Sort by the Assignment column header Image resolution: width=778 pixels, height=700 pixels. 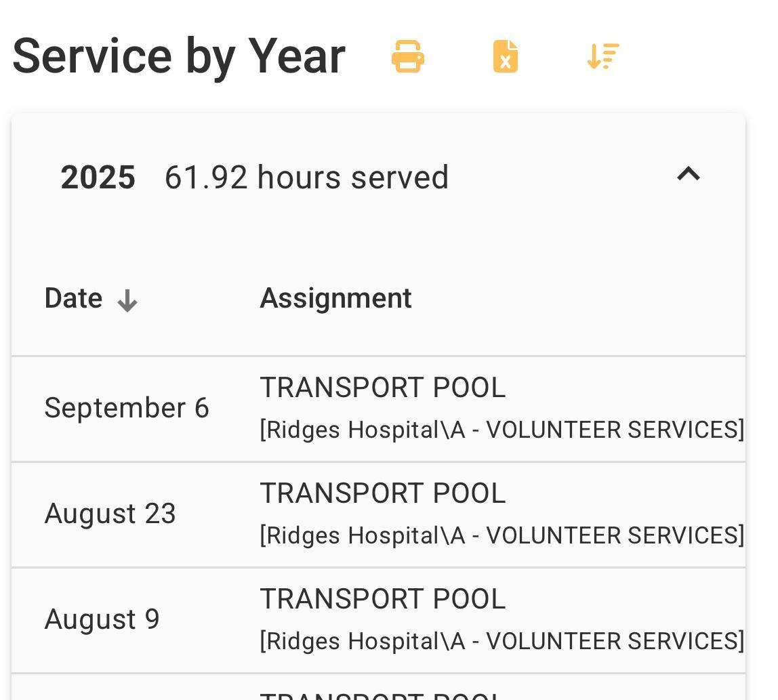pyautogui.click(x=335, y=298)
